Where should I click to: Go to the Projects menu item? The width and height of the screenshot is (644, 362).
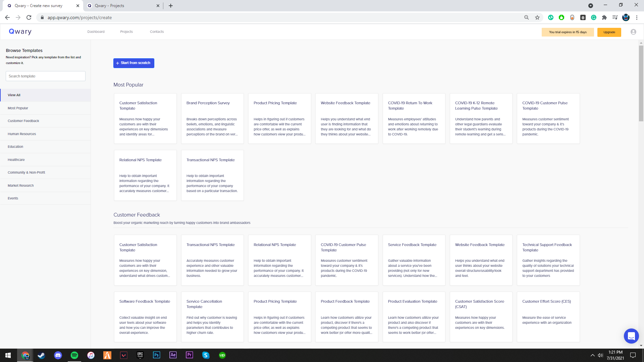[126, 32]
